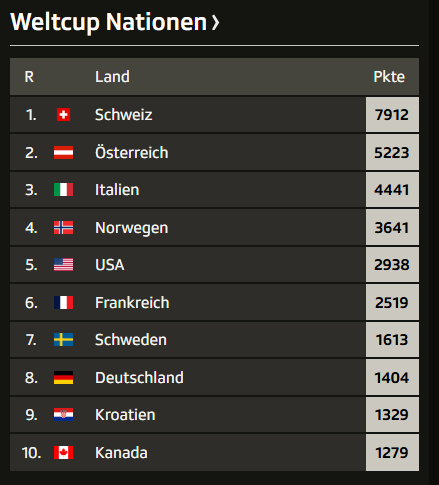
Task: Click the R rank column header
Action: tap(29, 77)
